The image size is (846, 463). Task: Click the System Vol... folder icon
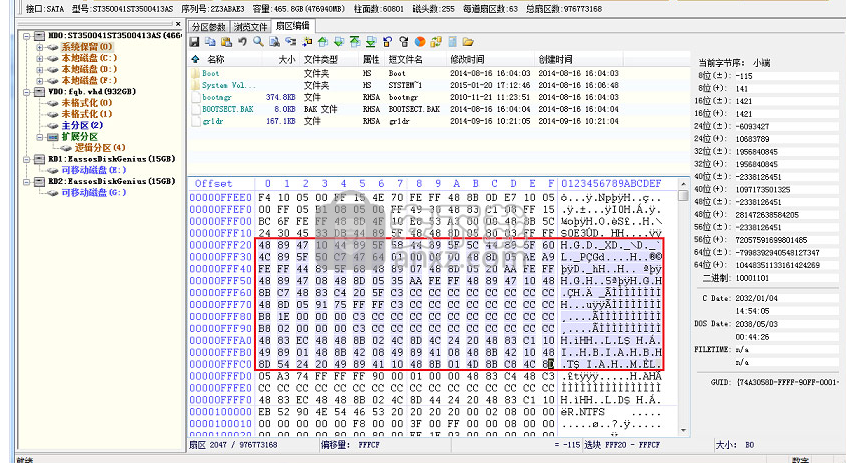point(195,85)
